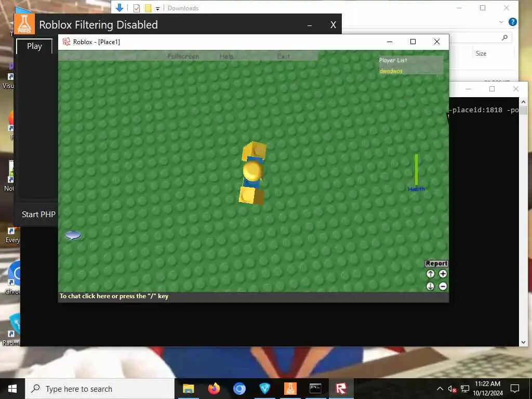Show hidden system tray icons
The width and height of the screenshot is (532, 399).
440,389
